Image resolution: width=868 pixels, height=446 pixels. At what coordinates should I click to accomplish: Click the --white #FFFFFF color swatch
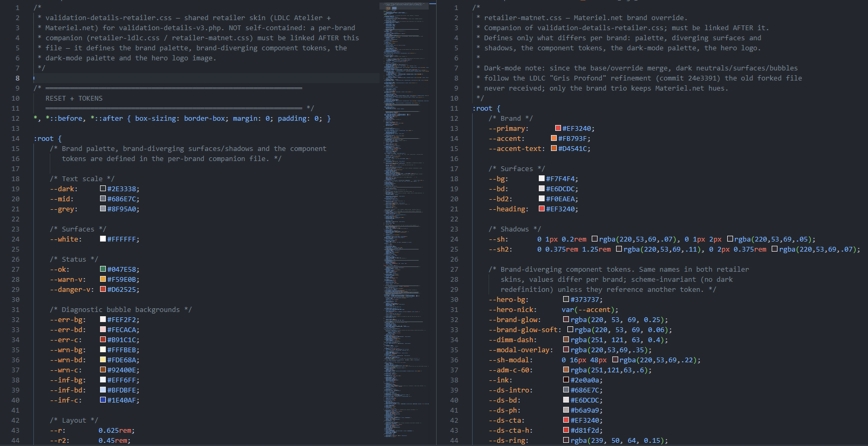coord(103,239)
